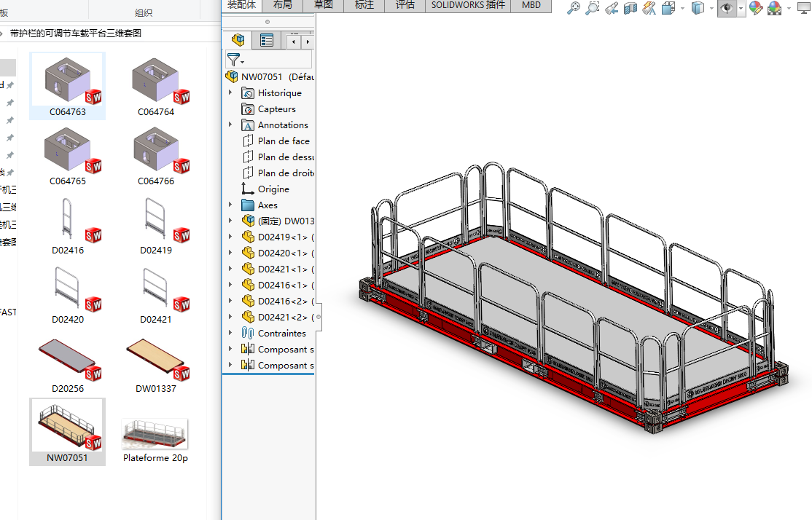This screenshot has height=520, width=812.
Task: Click the FeatureManager design tree tab icon
Action: click(238, 41)
